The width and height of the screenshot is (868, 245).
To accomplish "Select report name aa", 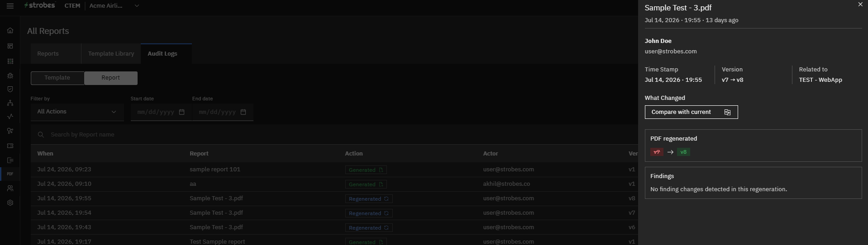I will point(193,184).
